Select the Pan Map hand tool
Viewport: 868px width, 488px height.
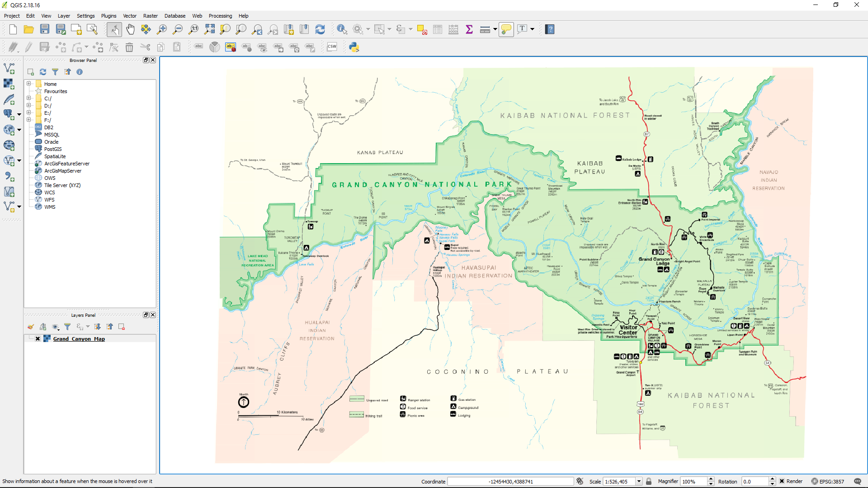click(130, 29)
